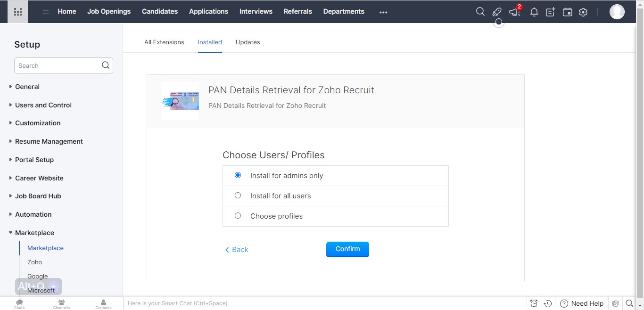Expand the Career Website section
Image resolution: width=644 pixels, height=310 pixels.
pos(39,178)
